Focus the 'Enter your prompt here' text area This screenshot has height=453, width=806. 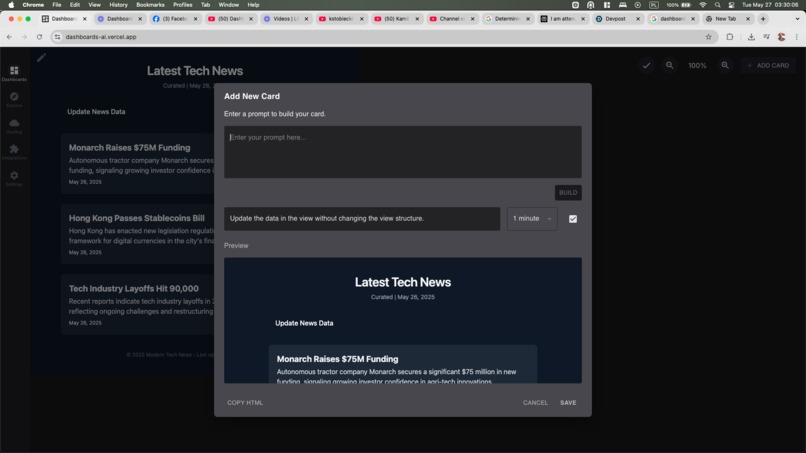[x=402, y=152]
